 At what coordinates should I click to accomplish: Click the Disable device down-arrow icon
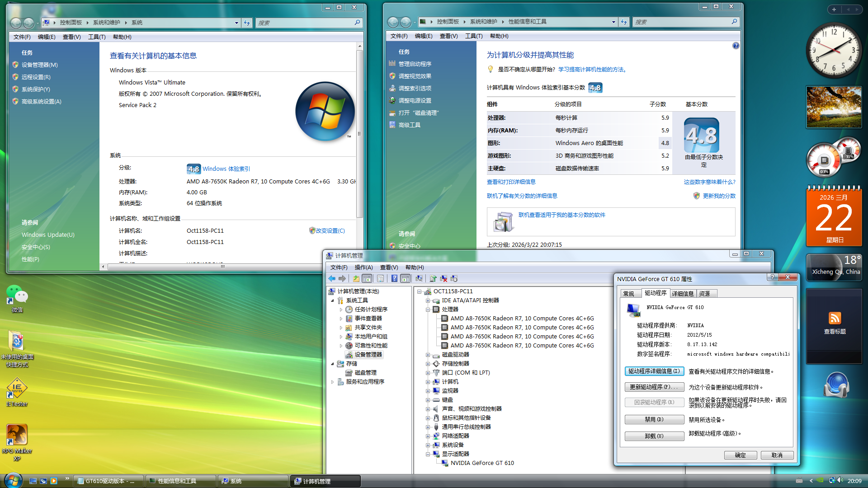point(454,278)
